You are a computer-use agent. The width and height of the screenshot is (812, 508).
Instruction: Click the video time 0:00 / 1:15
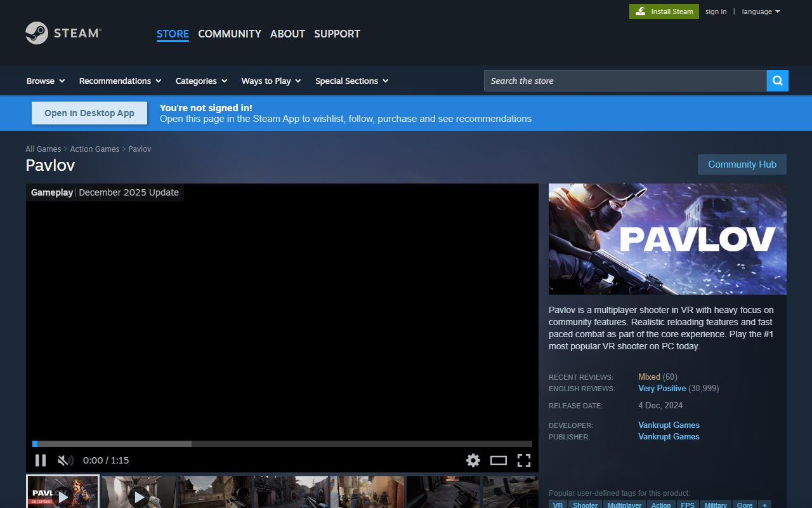[106, 460]
